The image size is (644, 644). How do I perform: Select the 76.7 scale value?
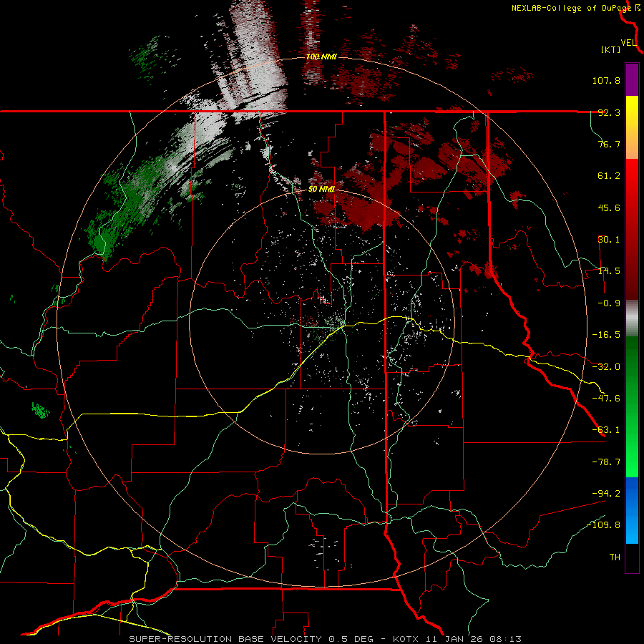pos(609,144)
